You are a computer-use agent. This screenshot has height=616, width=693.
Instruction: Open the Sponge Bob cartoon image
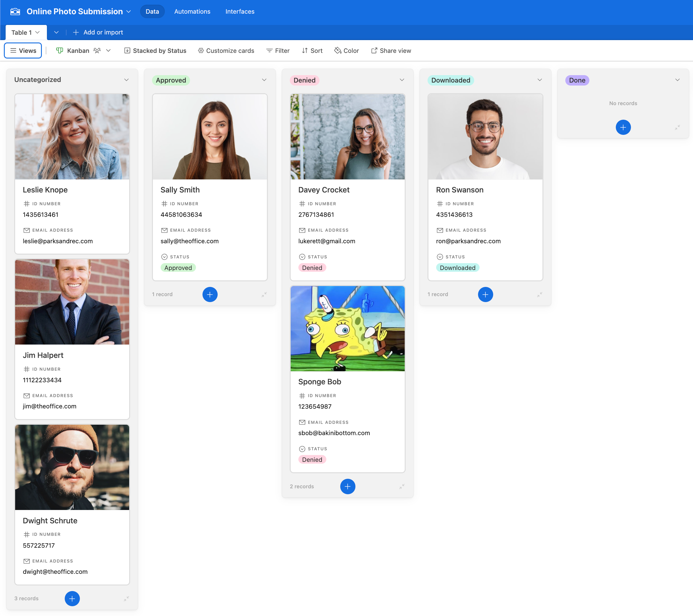coord(347,328)
